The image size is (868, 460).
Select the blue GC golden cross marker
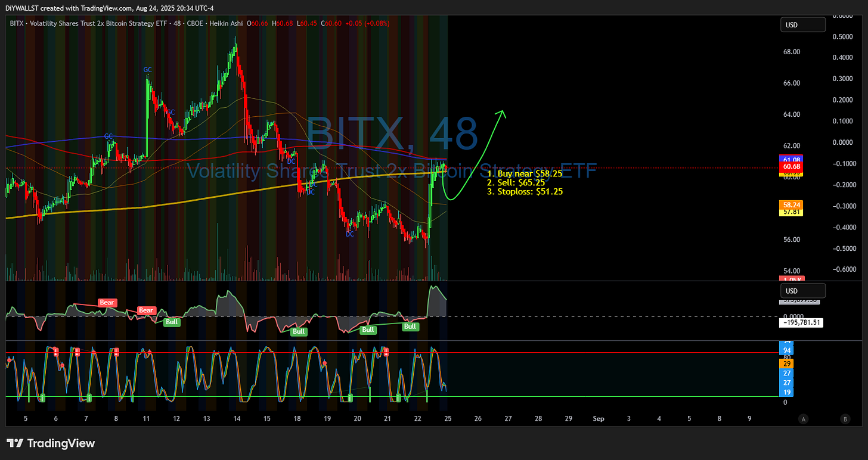(147, 70)
